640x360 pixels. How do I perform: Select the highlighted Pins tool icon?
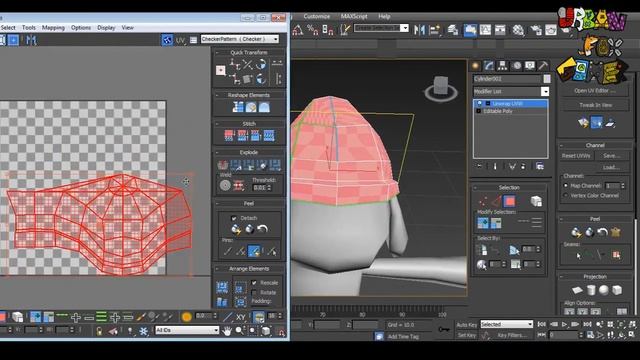tap(254, 251)
